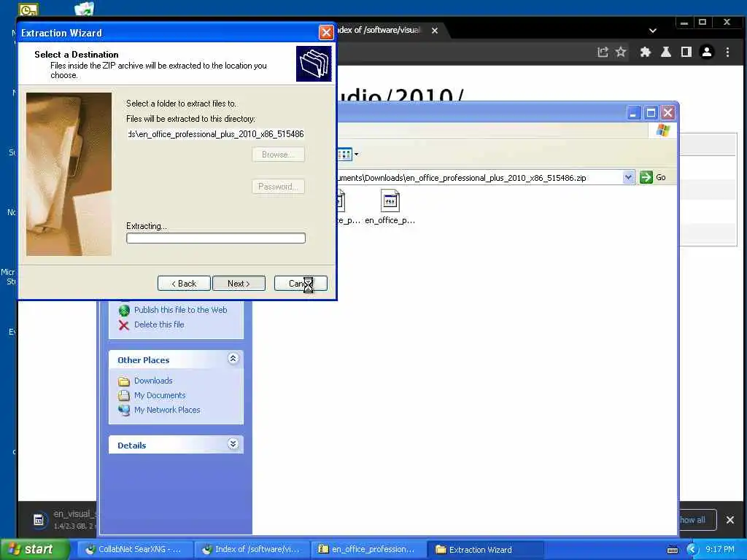Screen dimensions: 747x560
Task: Open the Explorer address bar dropdown
Action: click(x=628, y=177)
